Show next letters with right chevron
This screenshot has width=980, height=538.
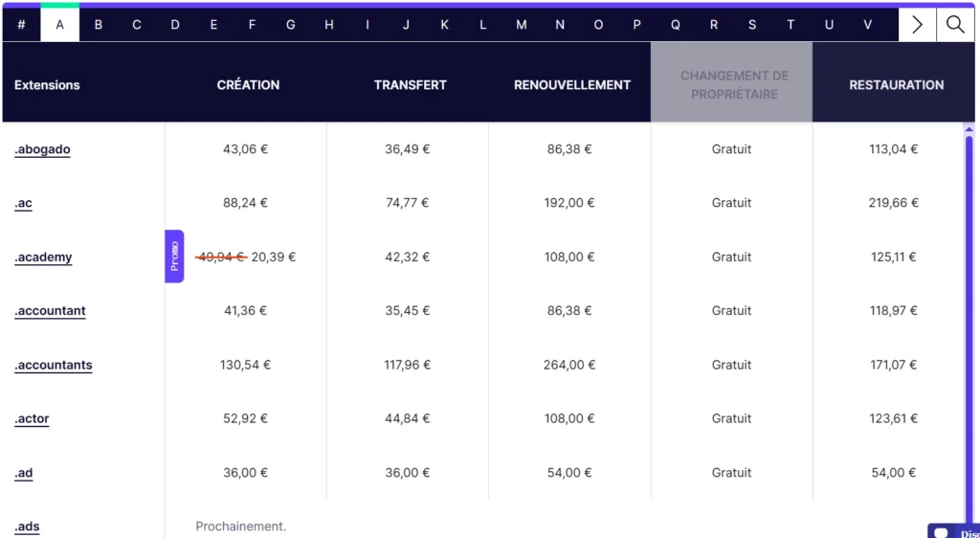pyautogui.click(x=917, y=25)
